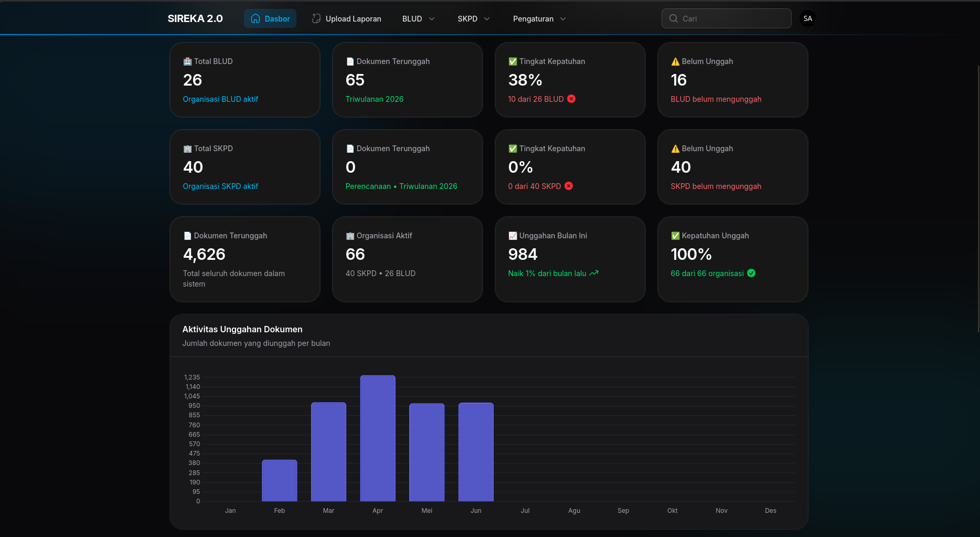Click the search magnifier icon
Image resolution: width=980 pixels, height=537 pixels.
pyautogui.click(x=674, y=18)
